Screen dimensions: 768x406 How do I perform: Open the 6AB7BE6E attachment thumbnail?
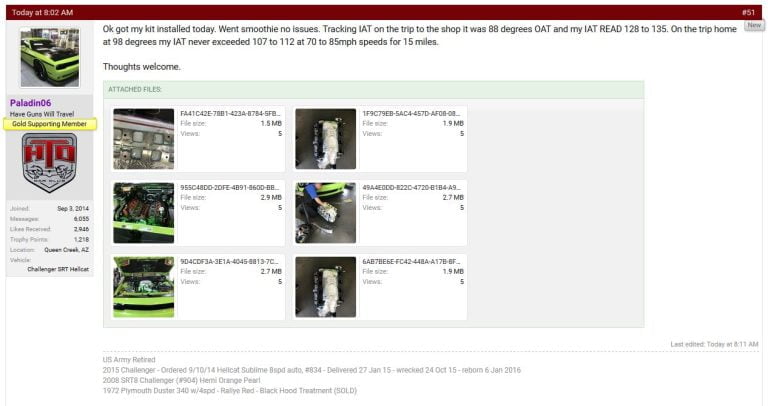[326, 287]
